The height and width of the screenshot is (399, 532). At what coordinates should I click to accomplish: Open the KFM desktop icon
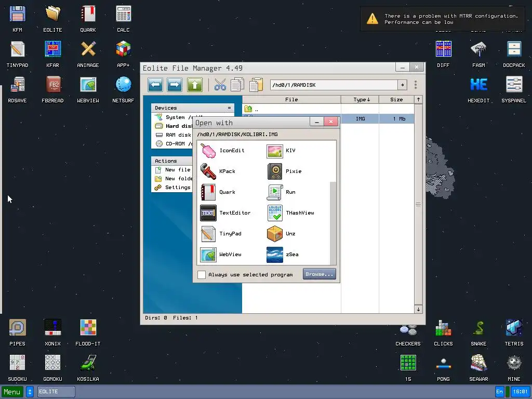[17, 19]
